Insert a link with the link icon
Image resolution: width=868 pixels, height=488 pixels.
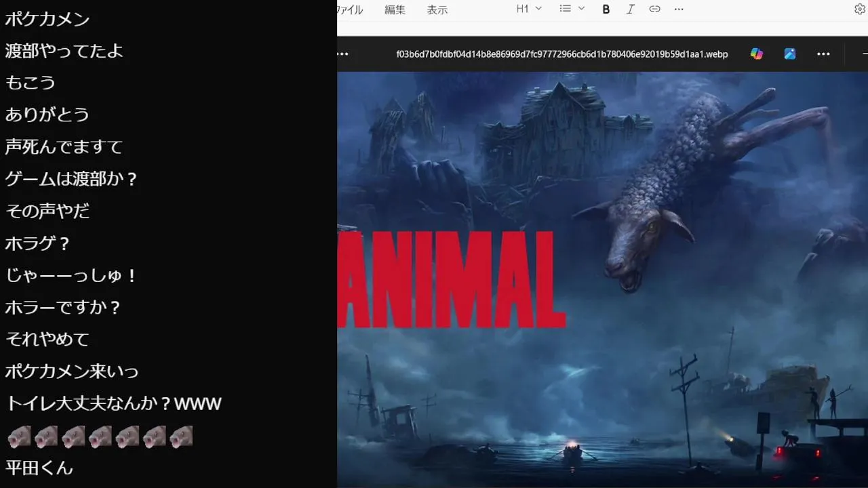654,9
